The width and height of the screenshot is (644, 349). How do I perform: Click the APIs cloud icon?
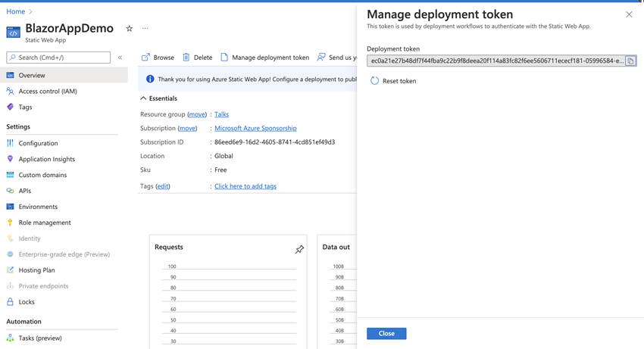[11, 191]
